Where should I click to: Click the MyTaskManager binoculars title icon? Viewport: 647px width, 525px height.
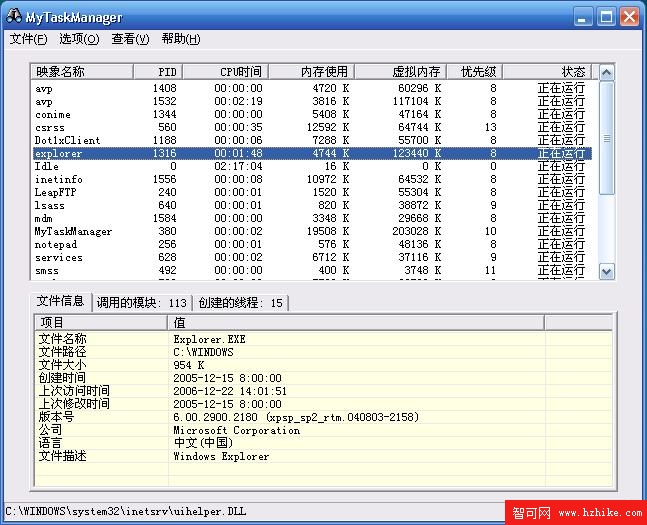[14, 16]
